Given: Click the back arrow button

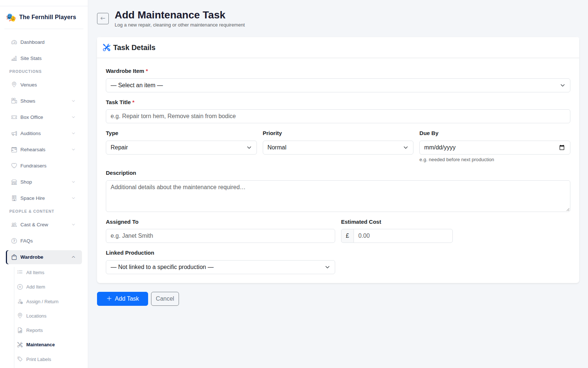Looking at the screenshot, I should click(x=103, y=18).
